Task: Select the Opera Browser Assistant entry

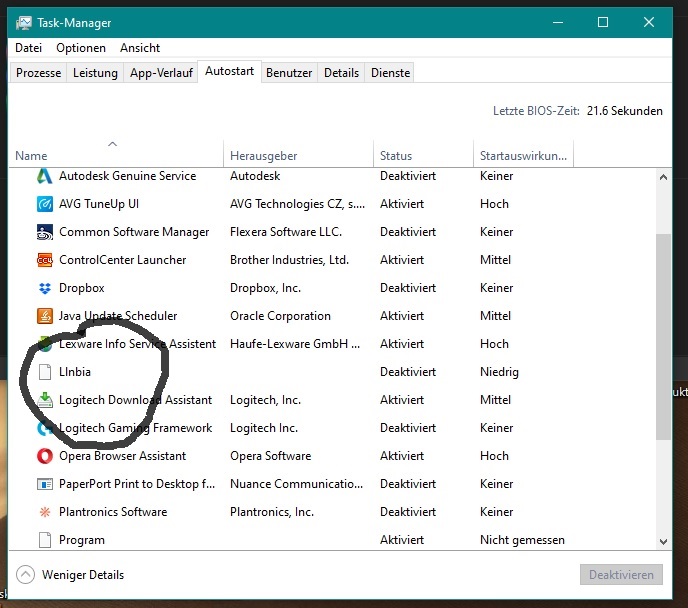Action: pos(122,456)
